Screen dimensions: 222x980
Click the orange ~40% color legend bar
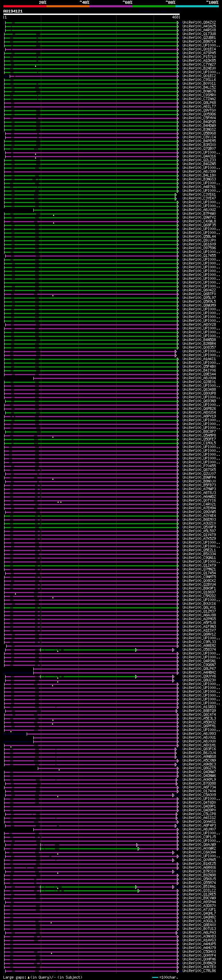(68, 6)
